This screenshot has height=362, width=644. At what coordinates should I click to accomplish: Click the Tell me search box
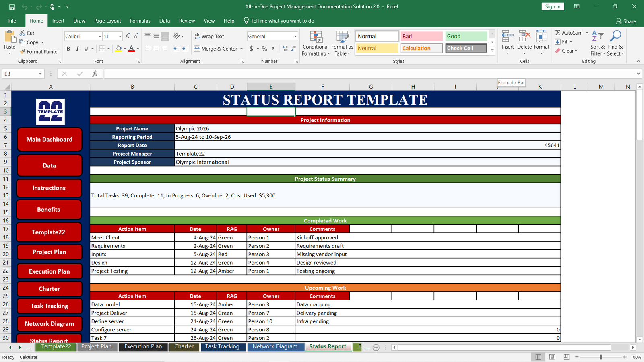[279, 21]
